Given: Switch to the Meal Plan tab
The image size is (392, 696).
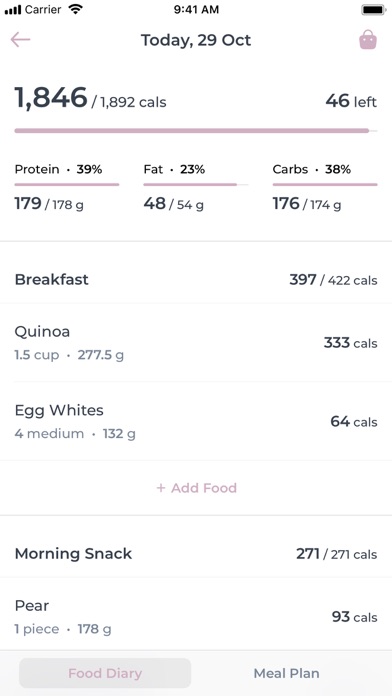Looking at the screenshot, I should [286, 673].
